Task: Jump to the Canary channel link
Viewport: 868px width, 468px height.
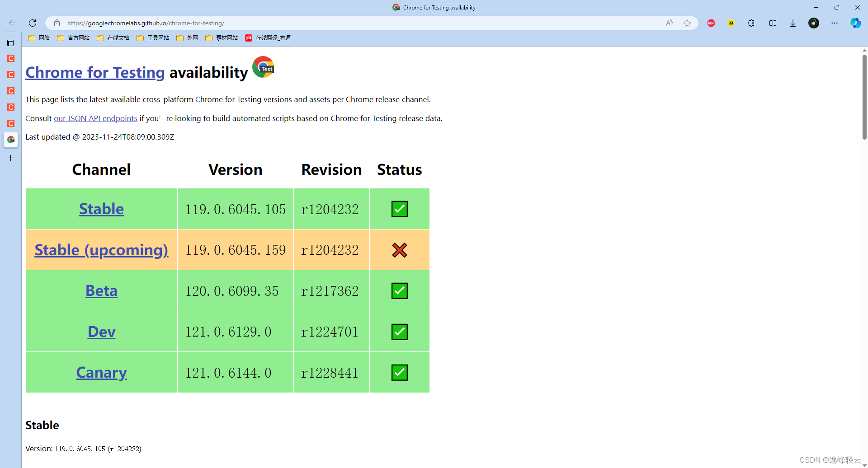Action: coord(101,372)
